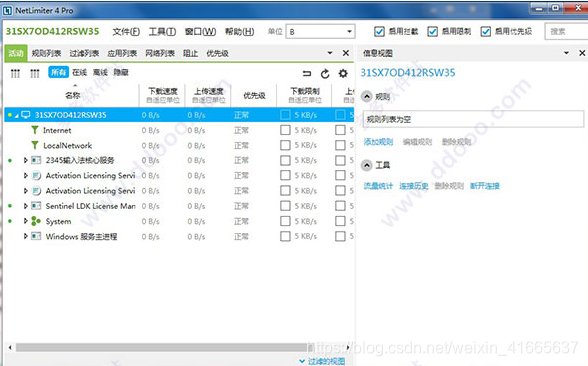
Task: Click the NetLimiter logo in the title bar
Action: pyautogui.click(x=8, y=11)
